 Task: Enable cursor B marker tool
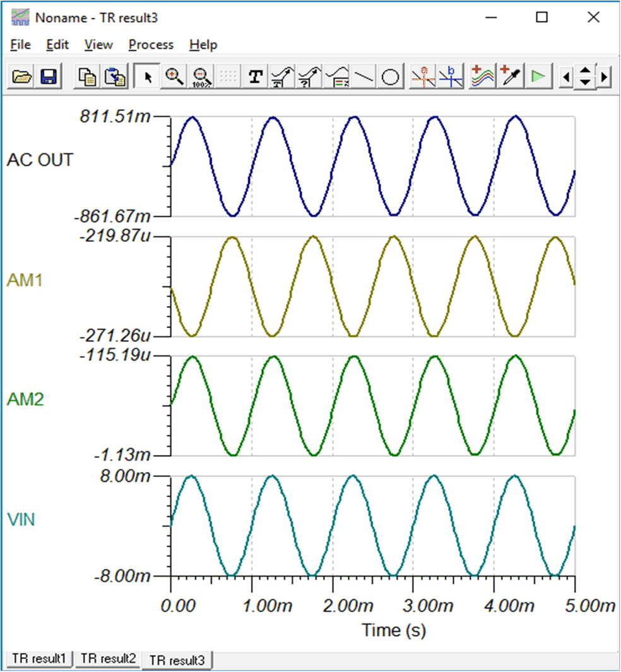pos(451,77)
